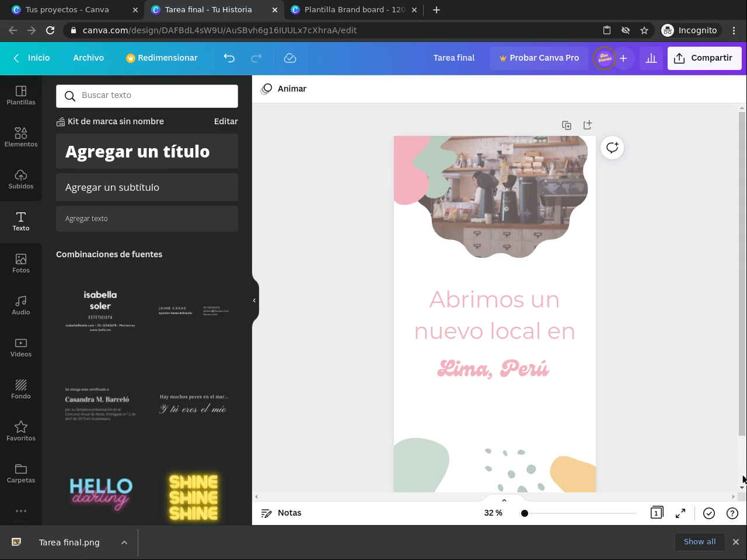747x560 pixels.
Task: Insert body text with Agregar texto
Action: (147, 219)
